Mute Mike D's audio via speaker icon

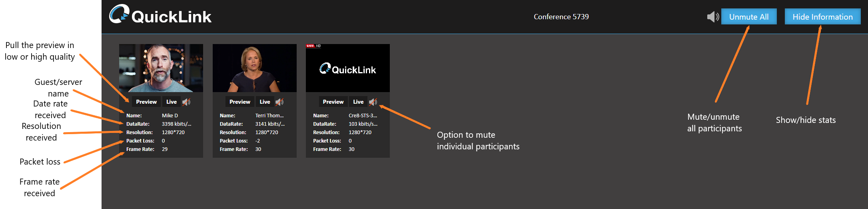[x=186, y=102]
